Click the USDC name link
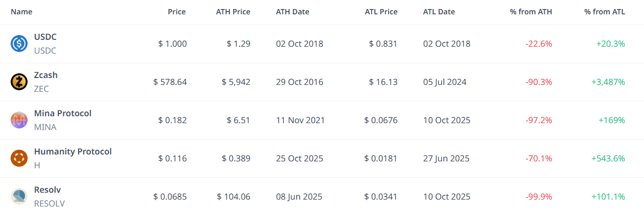644x215 pixels. [x=45, y=37]
